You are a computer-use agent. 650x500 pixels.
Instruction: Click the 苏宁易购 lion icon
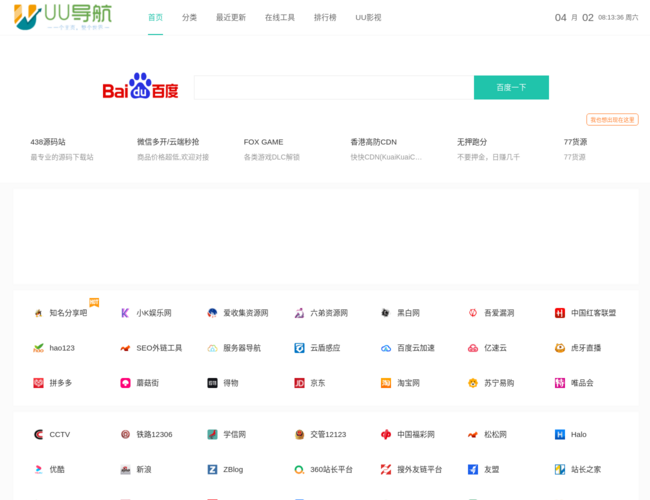[x=473, y=383]
